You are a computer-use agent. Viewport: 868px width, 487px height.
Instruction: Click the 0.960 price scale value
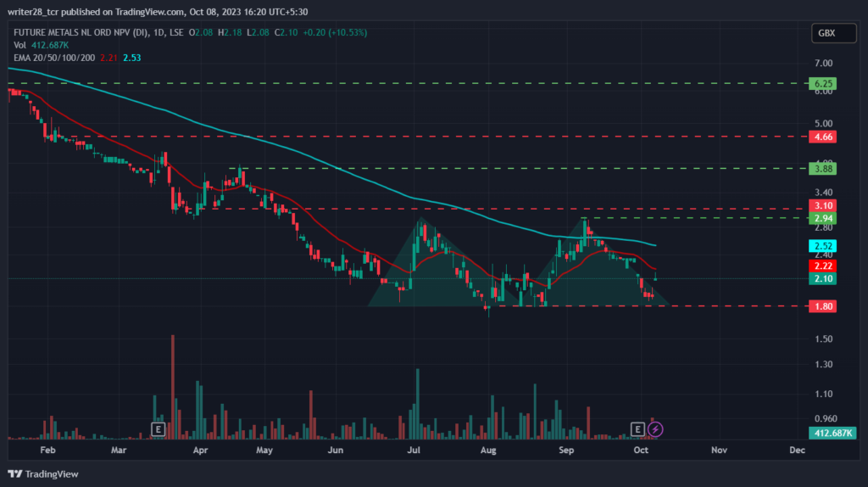[x=826, y=419]
